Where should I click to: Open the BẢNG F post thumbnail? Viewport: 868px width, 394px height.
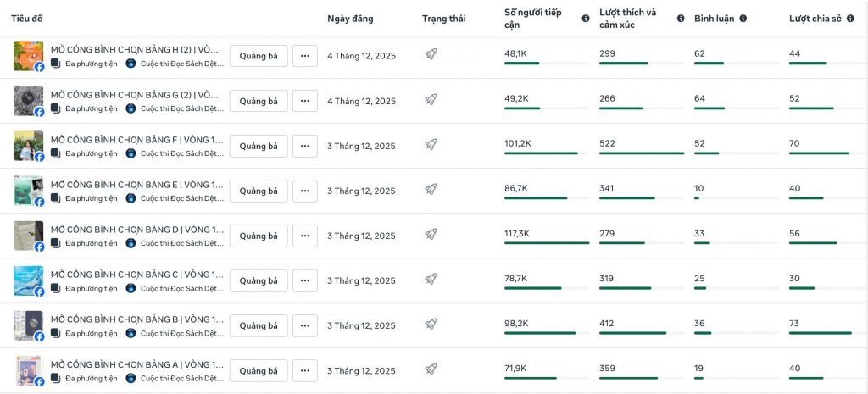tap(28, 146)
